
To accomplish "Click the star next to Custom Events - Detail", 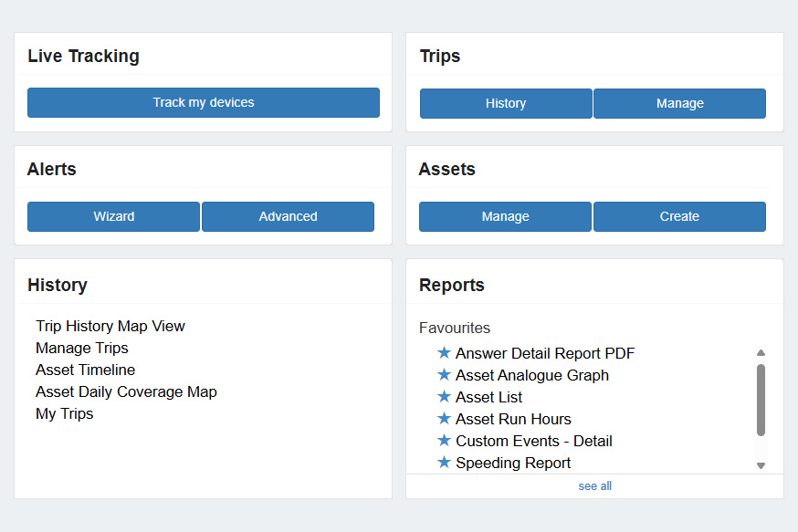I will pos(444,440).
